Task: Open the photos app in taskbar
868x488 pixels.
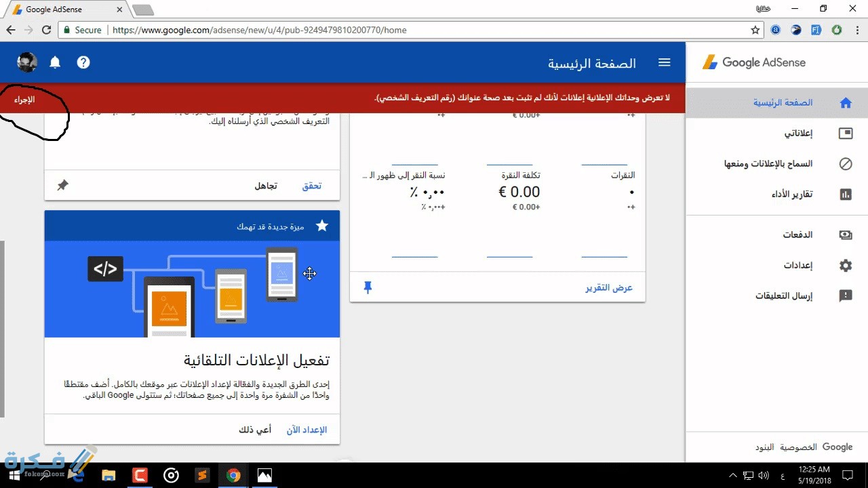Action: (264, 475)
